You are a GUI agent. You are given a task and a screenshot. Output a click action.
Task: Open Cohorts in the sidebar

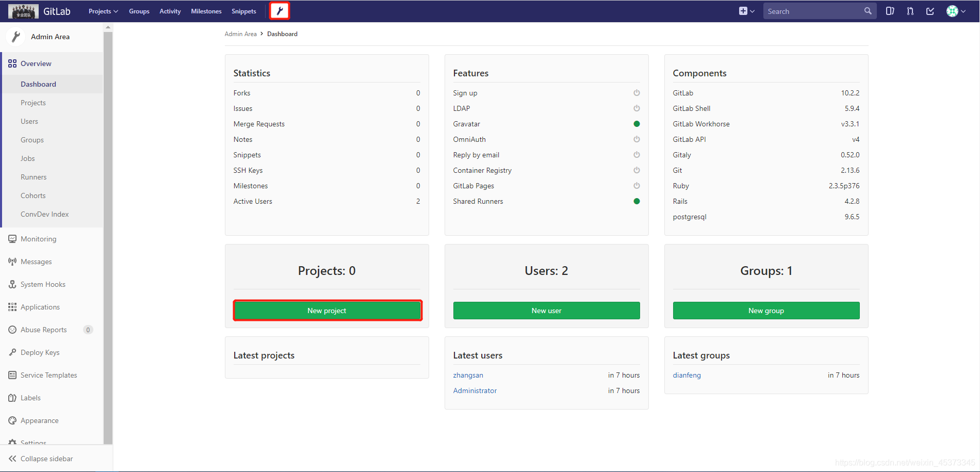(x=33, y=196)
